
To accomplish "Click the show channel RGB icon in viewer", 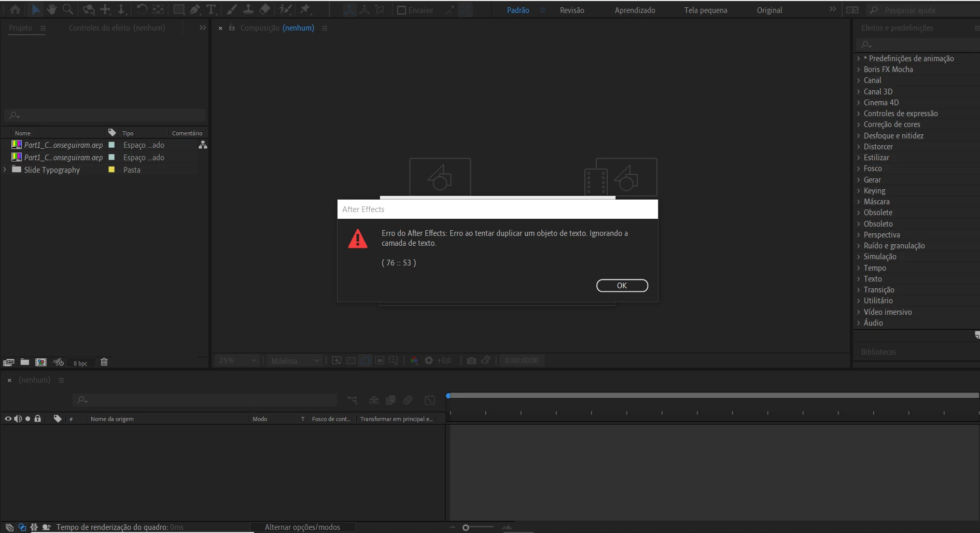I will (x=414, y=360).
